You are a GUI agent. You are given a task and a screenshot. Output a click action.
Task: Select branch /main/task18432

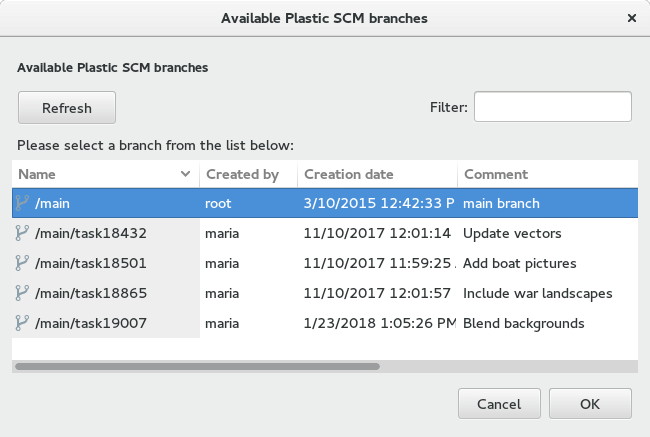point(91,233)
